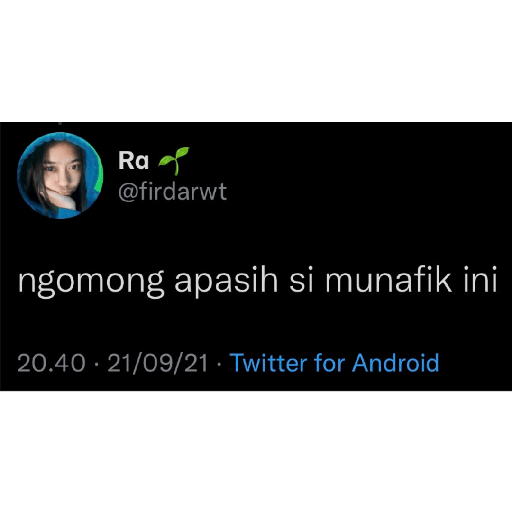Click empty black area right of @firdarwt
Image resolution: width=512 pixels, height=512 pixels.
click(367, 192)
